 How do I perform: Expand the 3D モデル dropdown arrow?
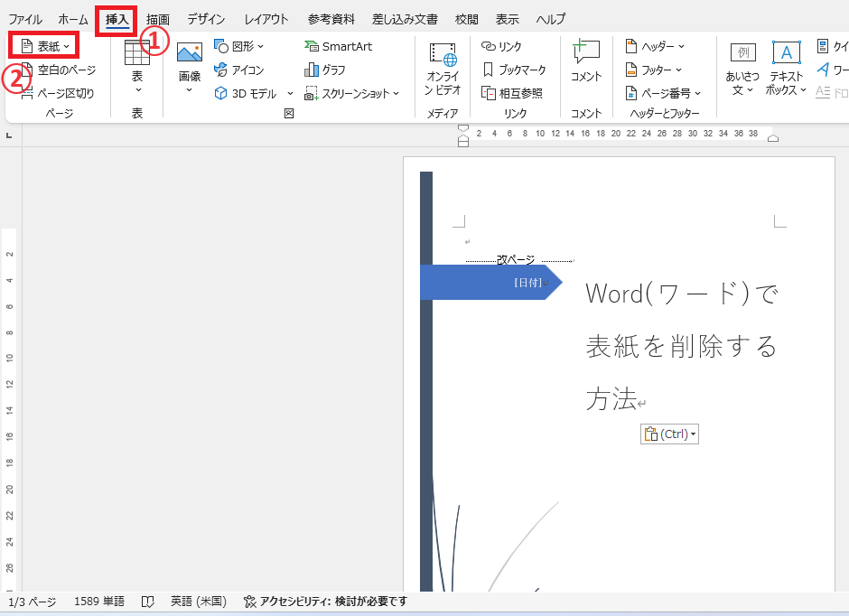pos(290,94)
